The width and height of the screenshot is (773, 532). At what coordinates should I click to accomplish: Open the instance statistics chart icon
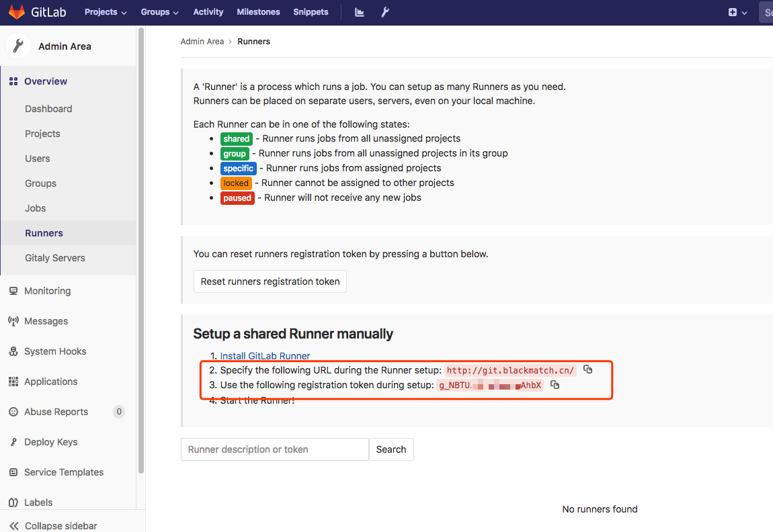coord(360,12)
